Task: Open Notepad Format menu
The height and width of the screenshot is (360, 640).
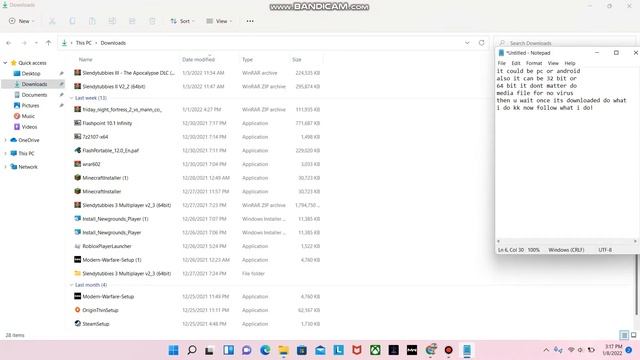Action: click(534, 63)
